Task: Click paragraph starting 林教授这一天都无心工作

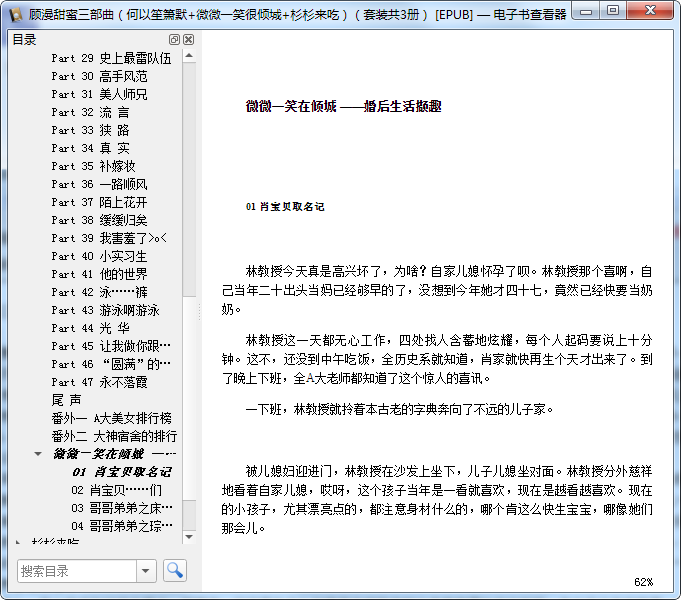Action: point(437,359)
